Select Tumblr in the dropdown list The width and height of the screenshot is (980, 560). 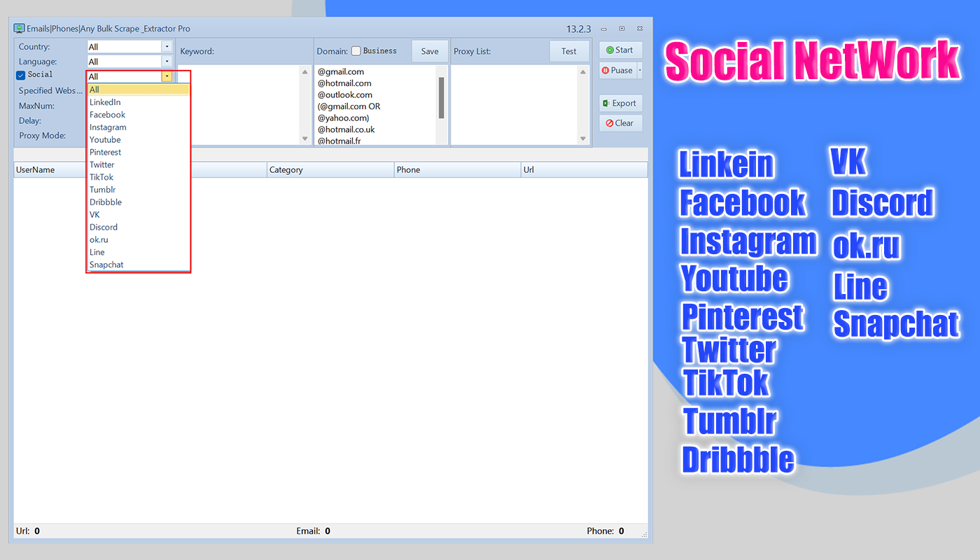(x=139, y=190)
